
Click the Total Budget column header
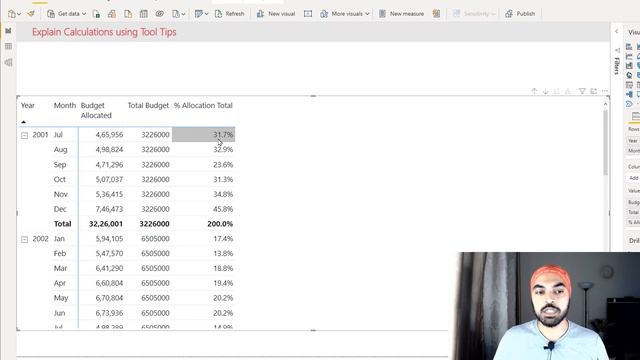pyautogui.click(x=148, y=105)
